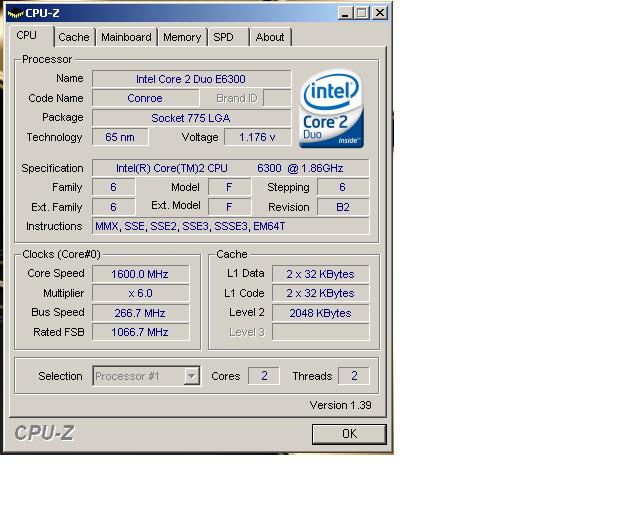Maximize the CPU-Z window
This screenshot has height=512, width=640.
[361, 13]
